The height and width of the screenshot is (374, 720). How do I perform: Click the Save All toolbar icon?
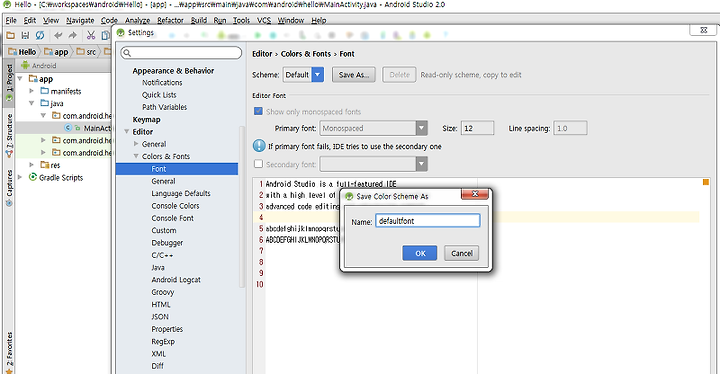[25, 35]
